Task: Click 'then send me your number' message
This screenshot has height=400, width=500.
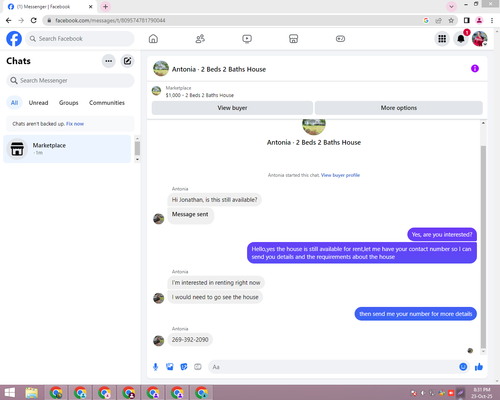Action: point(416,314)
